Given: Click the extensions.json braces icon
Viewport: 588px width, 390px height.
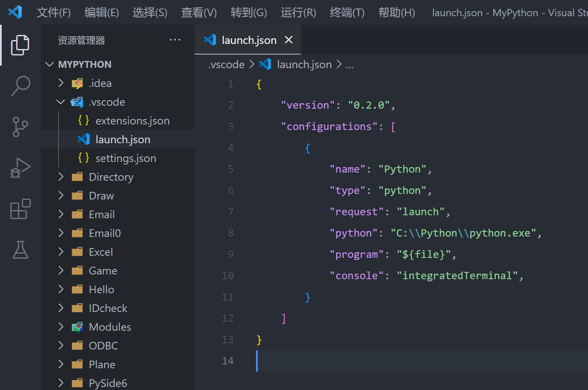Looking at the screenshot, I should click(x=84, y=121).
